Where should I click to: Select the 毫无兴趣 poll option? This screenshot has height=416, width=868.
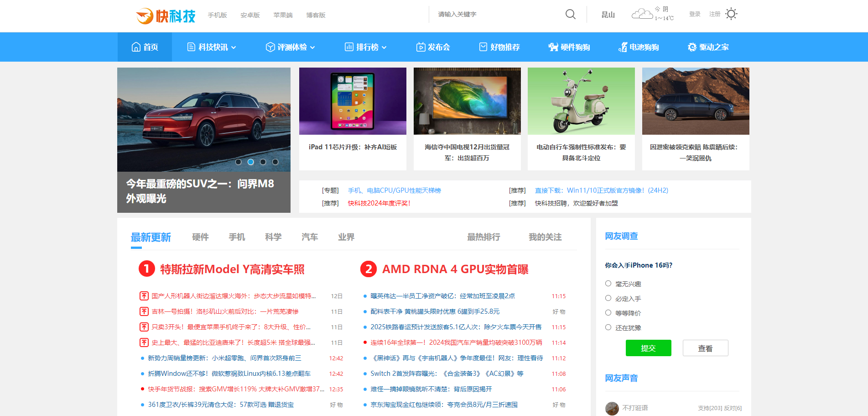point(608,284)
